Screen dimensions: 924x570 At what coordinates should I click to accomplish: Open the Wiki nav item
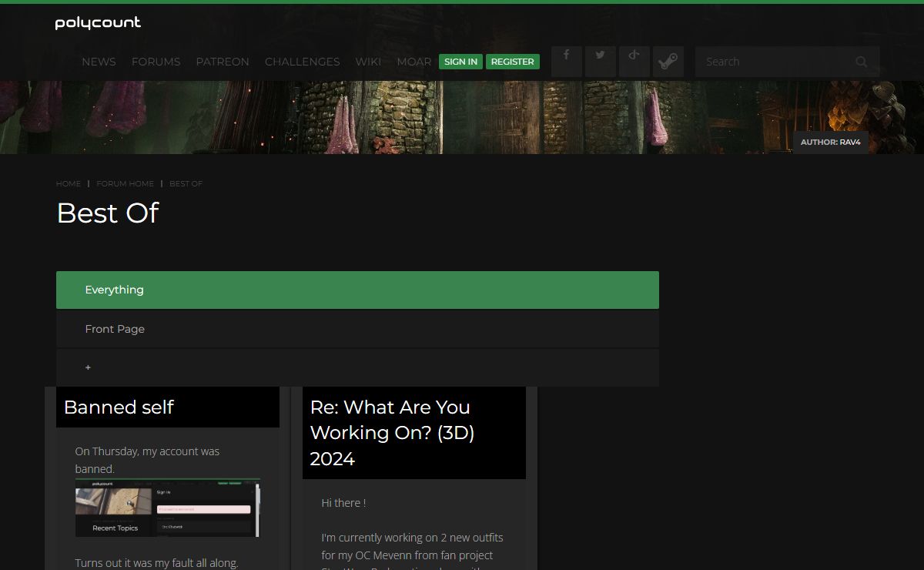coord(368,62)
